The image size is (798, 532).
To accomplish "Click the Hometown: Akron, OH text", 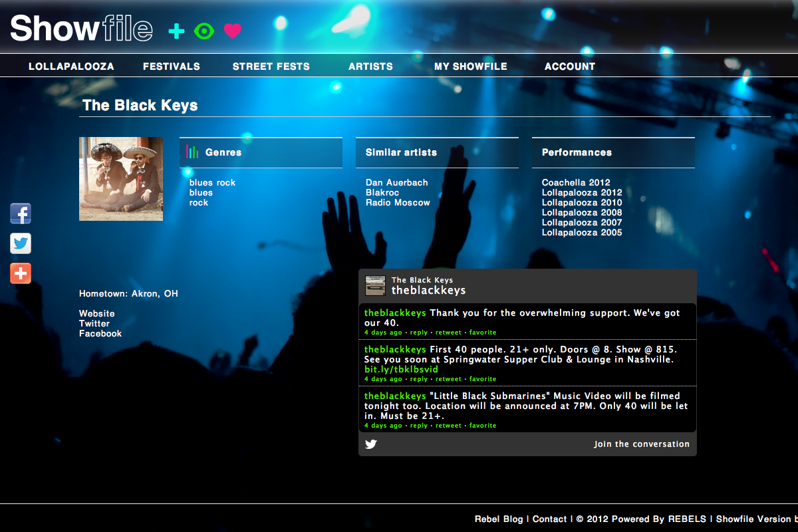I will pos(128,294).
